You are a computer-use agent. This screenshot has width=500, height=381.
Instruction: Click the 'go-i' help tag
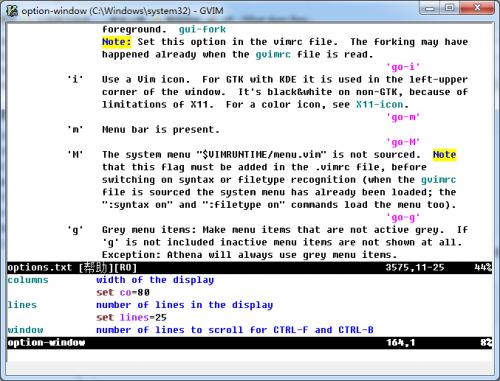(x=403, y=67)
